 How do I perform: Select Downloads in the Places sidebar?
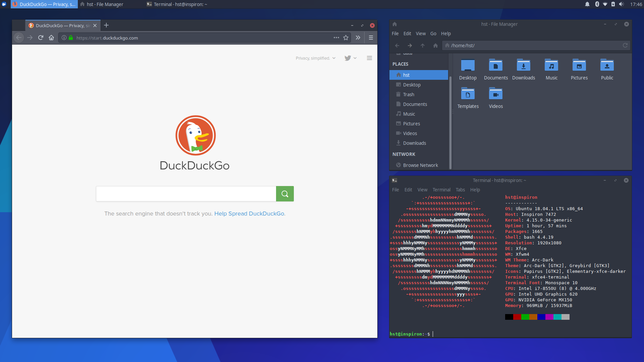(419, 143)
